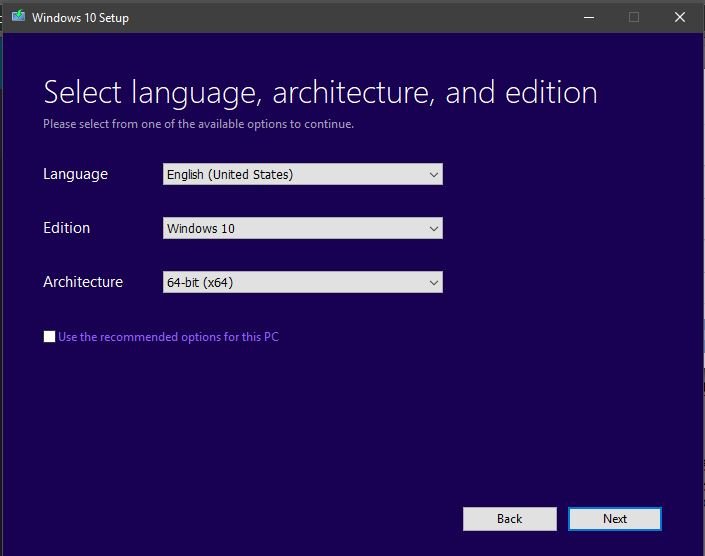Check 'Use the recommended options for this PC'
Screen dimensions: 705x556
click(x=49, y=336)
